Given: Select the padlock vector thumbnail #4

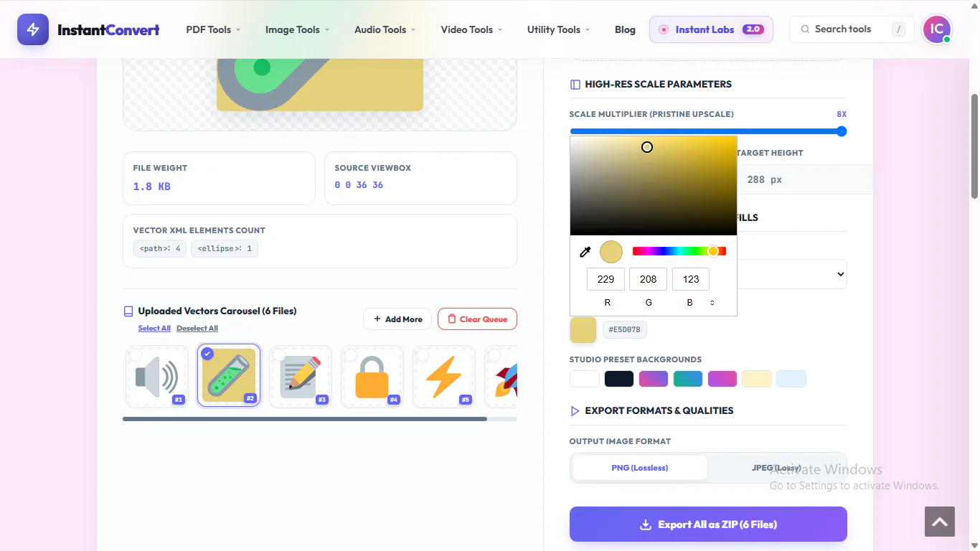Looking at the screenshot, I should point(372,377).
